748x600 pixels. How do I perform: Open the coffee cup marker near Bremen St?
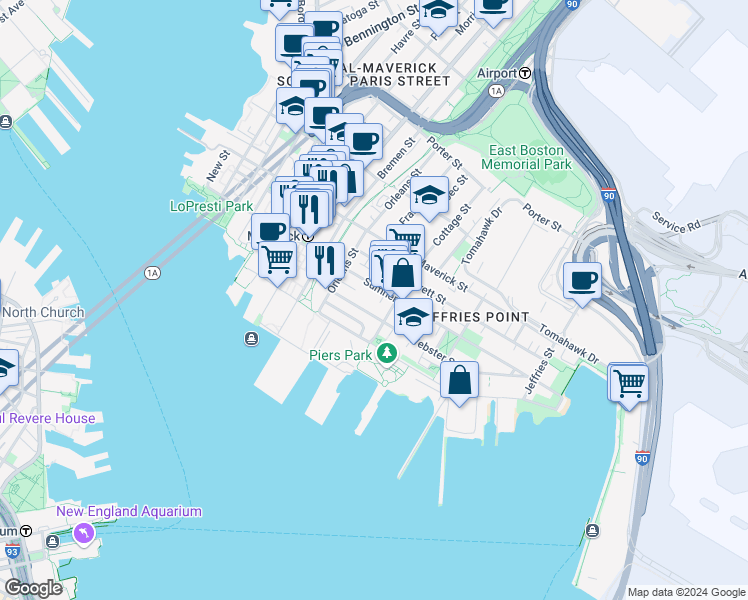(364, 143)
